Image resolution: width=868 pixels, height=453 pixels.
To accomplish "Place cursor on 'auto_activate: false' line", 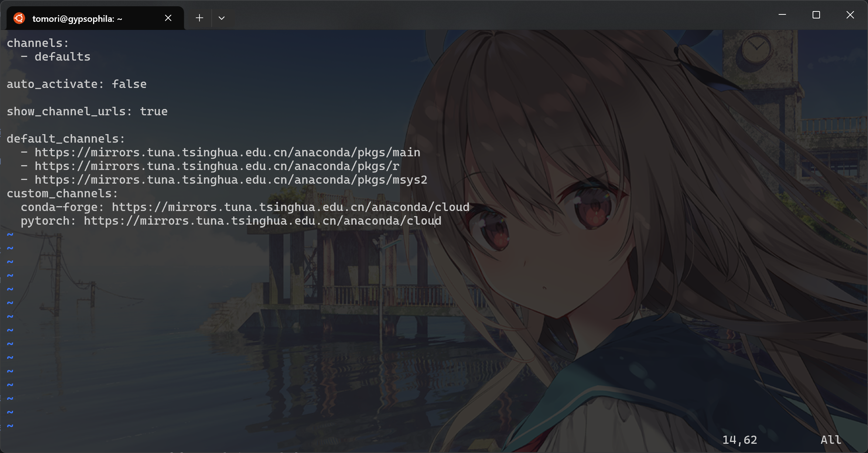I will click(76, 84).
